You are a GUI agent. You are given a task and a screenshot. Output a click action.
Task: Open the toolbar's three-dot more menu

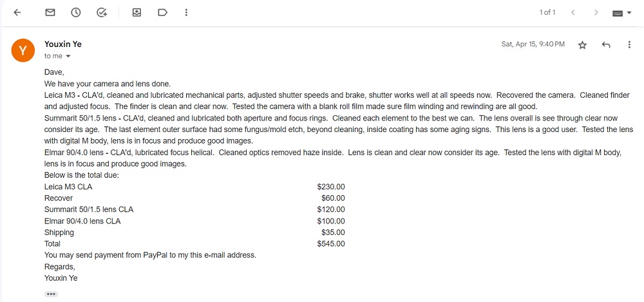click(x=186, y=12)
